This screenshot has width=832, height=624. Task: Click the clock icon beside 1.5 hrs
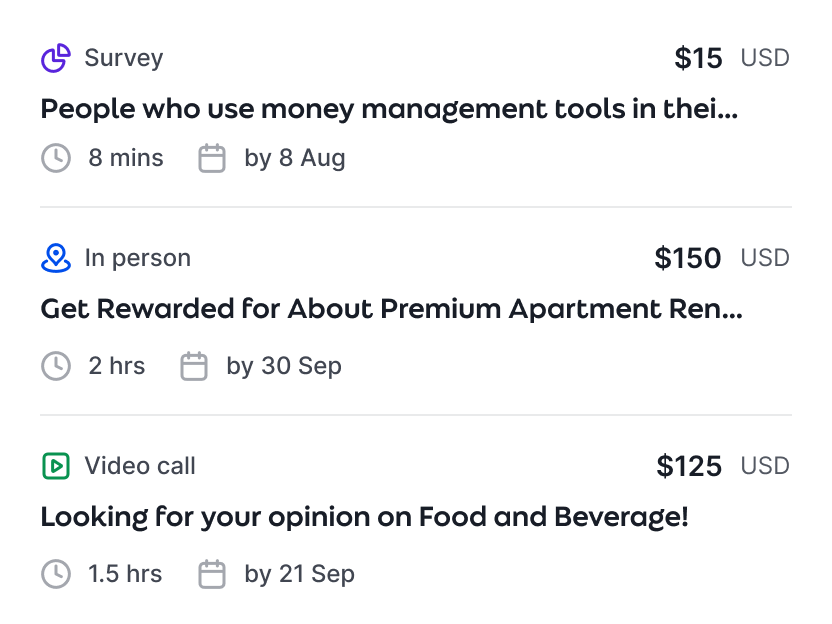(56, 574)
